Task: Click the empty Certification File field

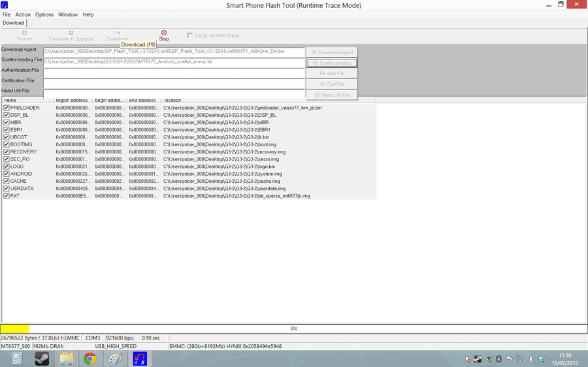Action: click(x=174, y=83)
